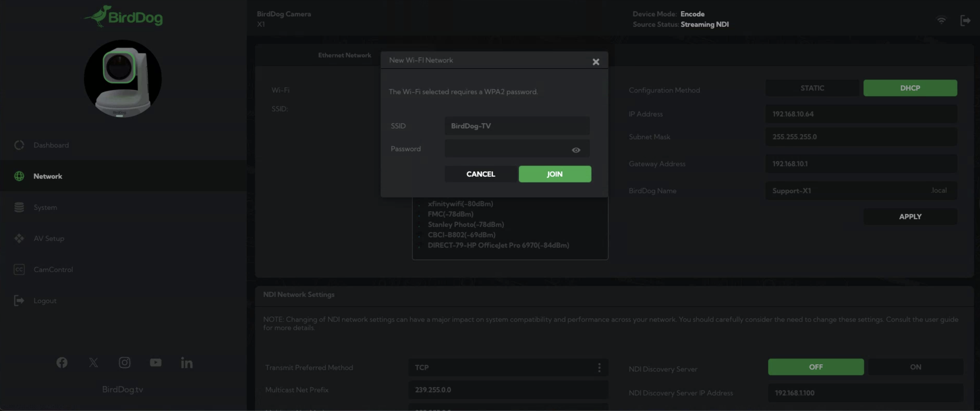Open the Dashboard menu item

[x=51, y=145]
